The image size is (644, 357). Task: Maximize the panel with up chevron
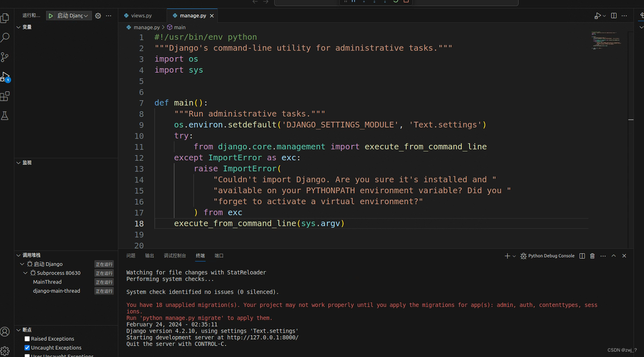coord(613,256)
